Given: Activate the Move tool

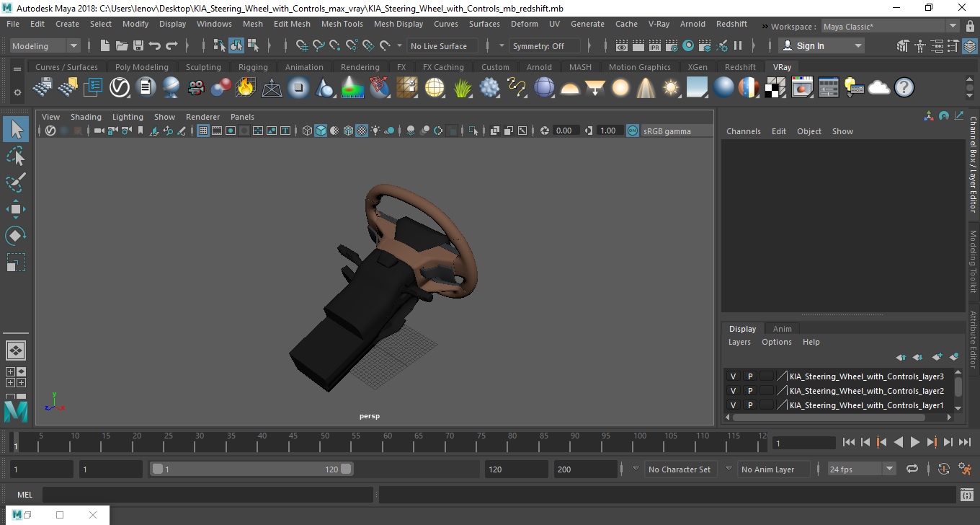Looking at the screenshot, I should 16,209.
